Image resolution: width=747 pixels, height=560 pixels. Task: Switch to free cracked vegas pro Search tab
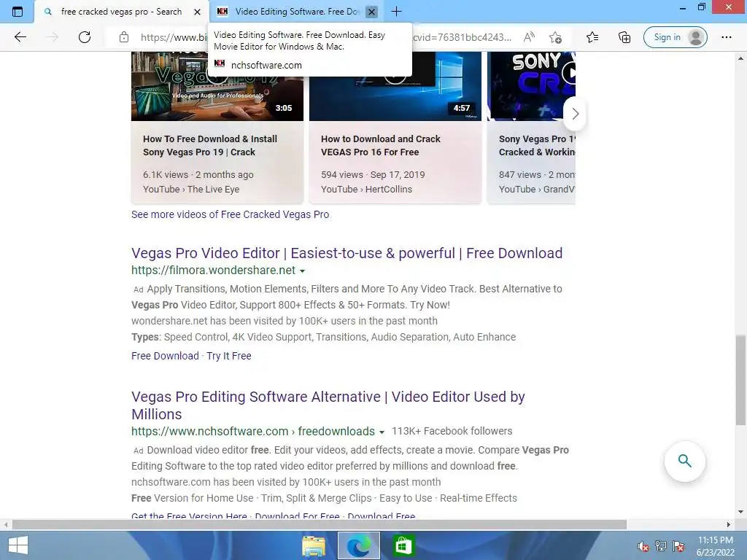click(x=122, y=12)
